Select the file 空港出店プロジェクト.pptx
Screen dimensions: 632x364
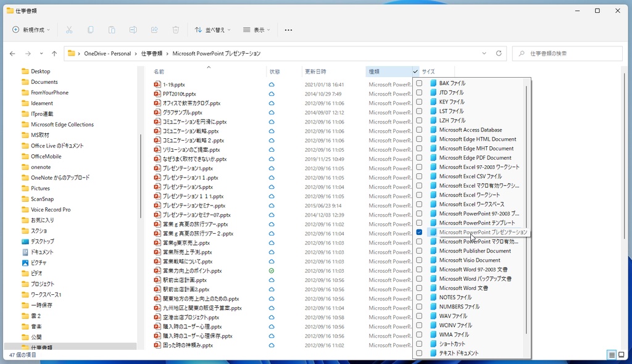191,317
